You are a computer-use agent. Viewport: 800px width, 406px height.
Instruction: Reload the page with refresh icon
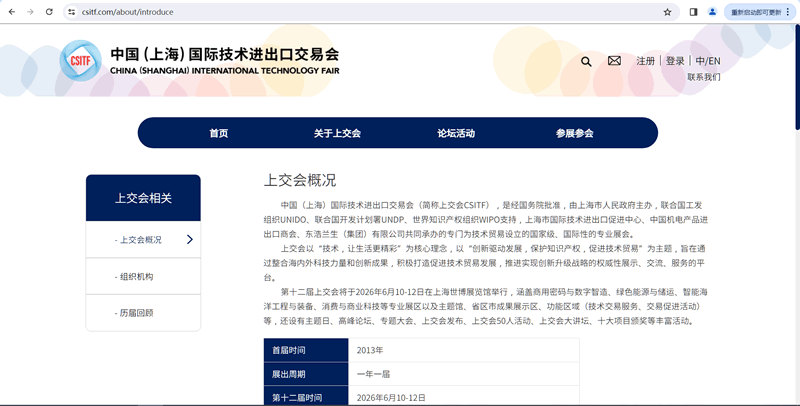click(x=50, y=12)
